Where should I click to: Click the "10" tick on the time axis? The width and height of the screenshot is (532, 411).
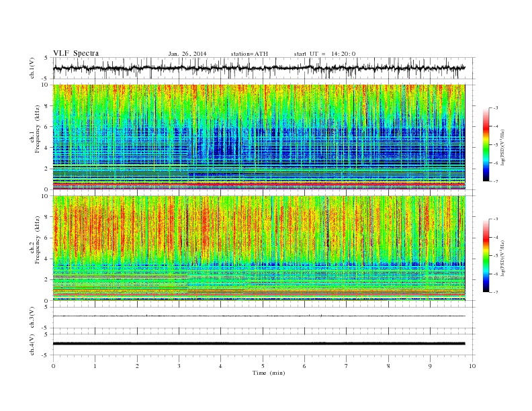472,366
